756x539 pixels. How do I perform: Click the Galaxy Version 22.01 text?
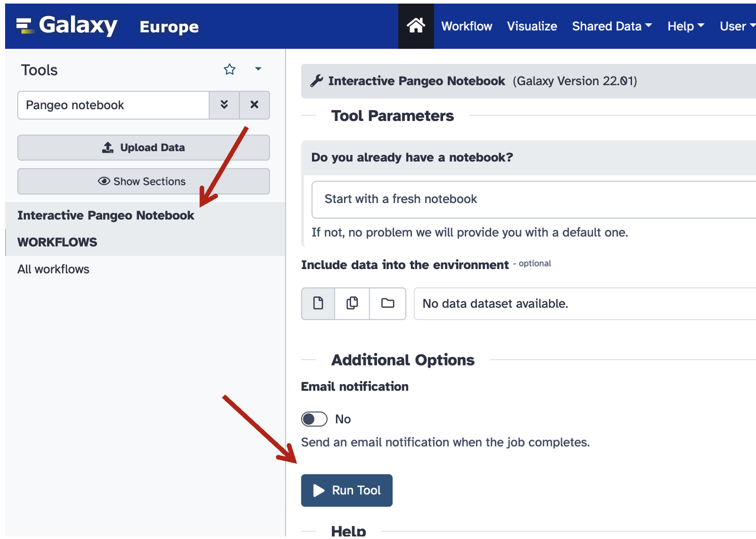[x=574, y=81]
